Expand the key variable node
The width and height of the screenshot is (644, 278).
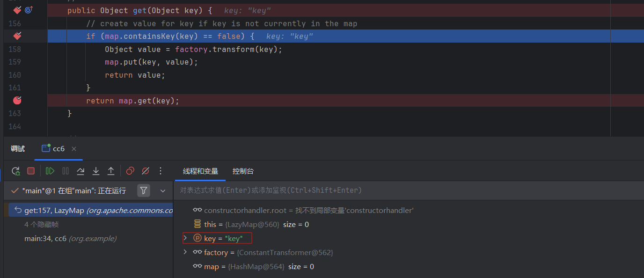[185, 238]
